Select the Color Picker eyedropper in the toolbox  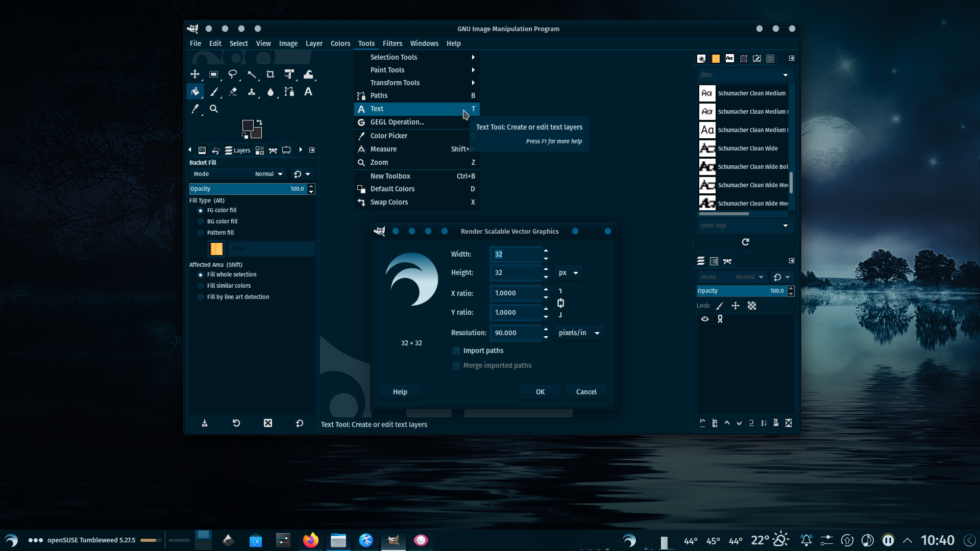pyautogui.click(x=195, y=109)
